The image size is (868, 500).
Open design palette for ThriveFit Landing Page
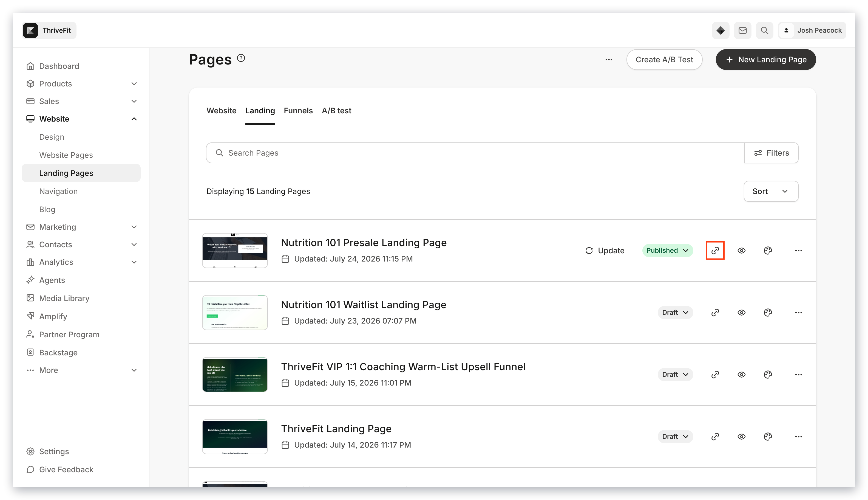pos(767,436)
